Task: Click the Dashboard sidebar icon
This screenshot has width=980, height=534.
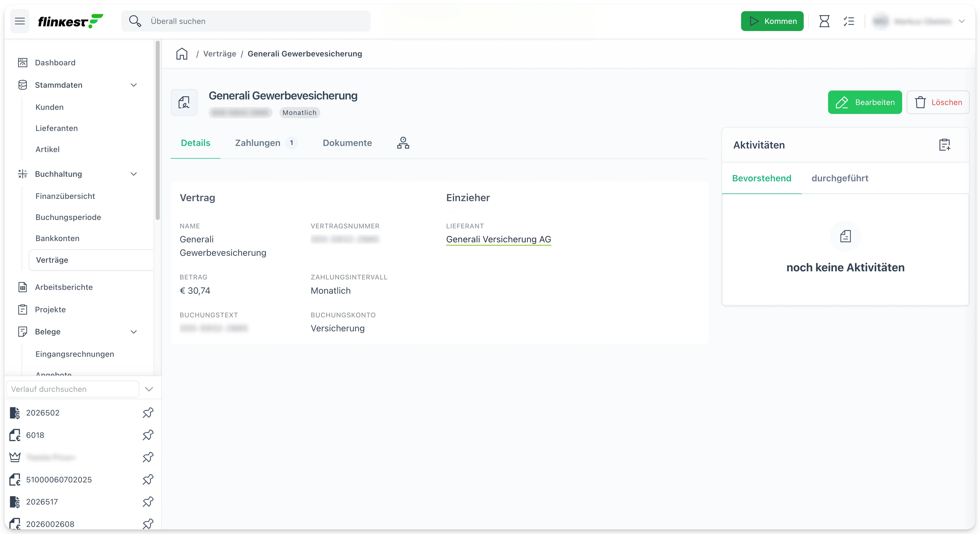Action: click(x=23, y=62)
